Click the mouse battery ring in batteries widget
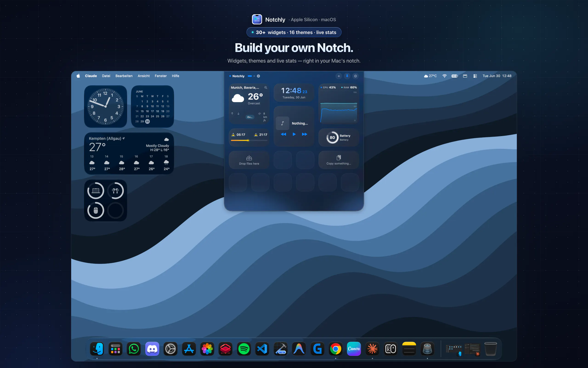This screenshot has height=368, width=588. click(96, 210)
